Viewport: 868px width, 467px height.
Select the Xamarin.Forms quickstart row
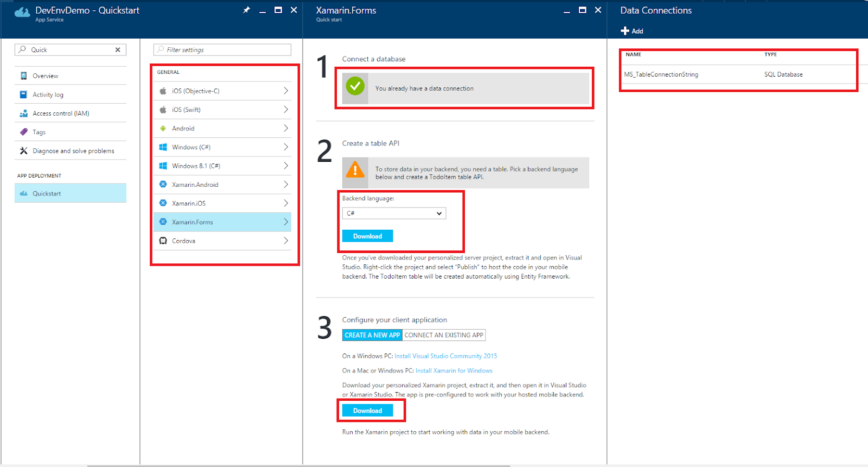click(x=222, y=222)
